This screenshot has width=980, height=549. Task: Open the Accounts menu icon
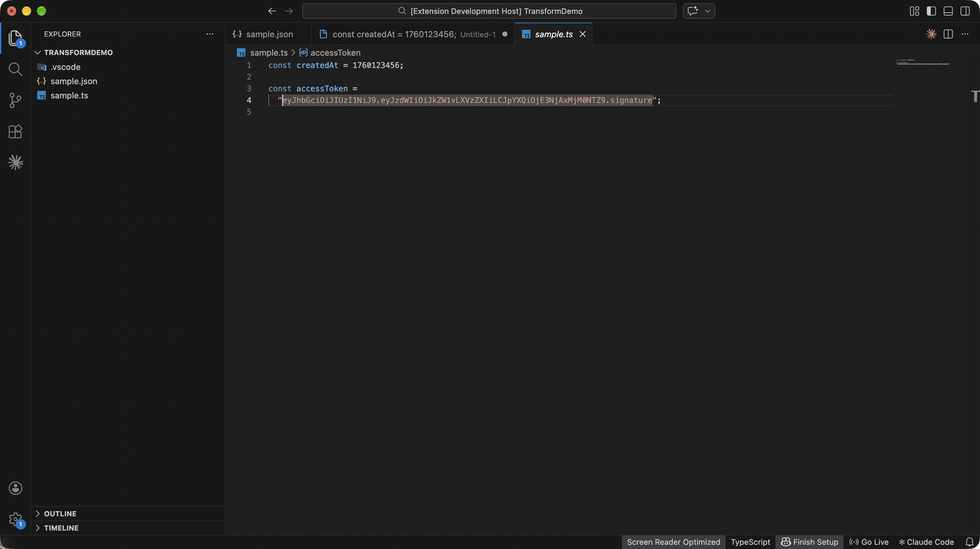pos(15,488)
